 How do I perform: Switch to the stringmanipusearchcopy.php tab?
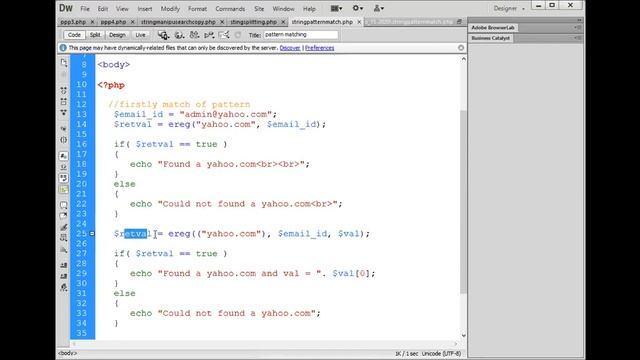(x=178, y=22)
